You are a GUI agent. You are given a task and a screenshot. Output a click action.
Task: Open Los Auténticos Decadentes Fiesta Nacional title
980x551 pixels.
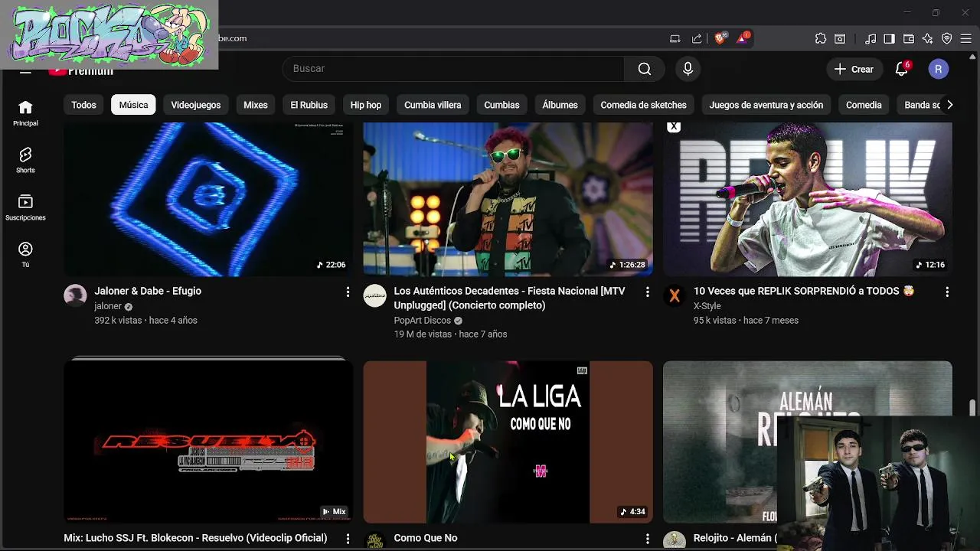(509, 298)
